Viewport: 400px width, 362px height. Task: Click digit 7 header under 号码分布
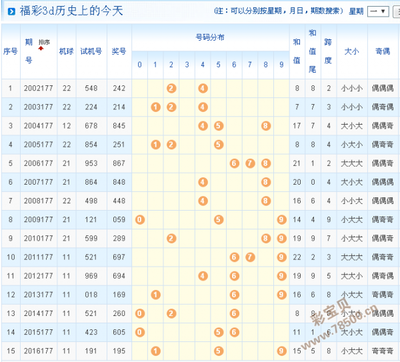(250, 65)
